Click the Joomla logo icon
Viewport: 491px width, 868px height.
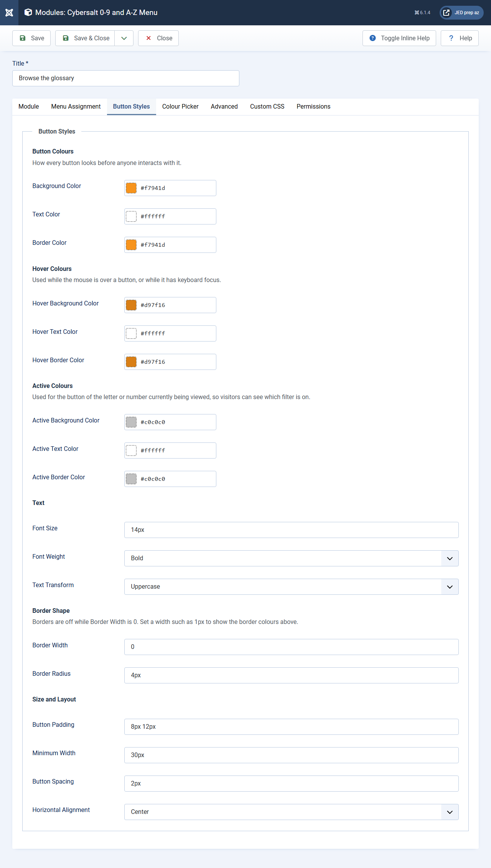9,13
